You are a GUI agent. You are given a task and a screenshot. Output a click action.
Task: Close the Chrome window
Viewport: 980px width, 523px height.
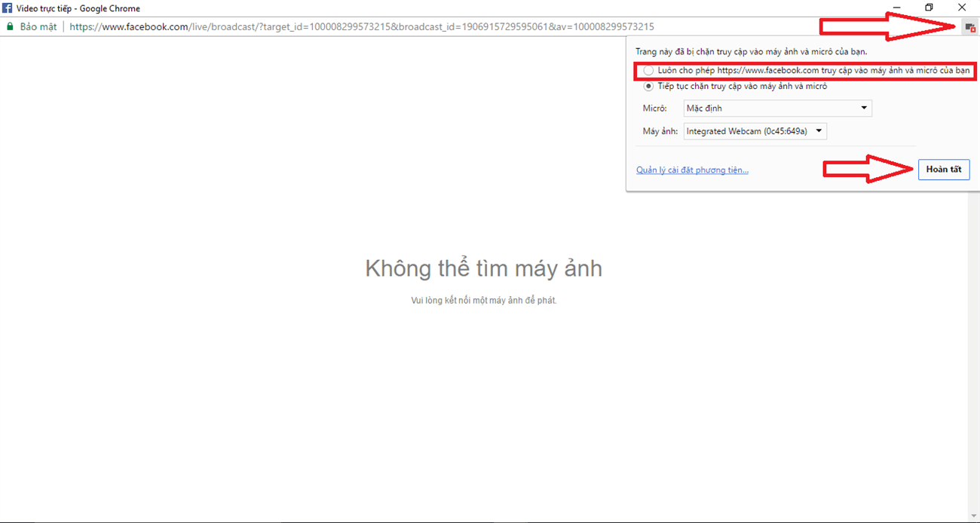[x=963, y=8]
